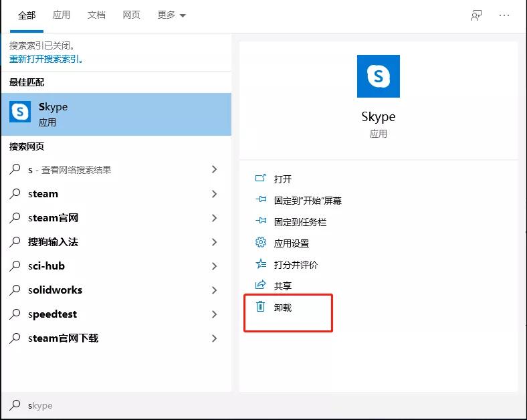The width and height of the screenshot is (527, 420).
Task: Click the 'steam官网' suggestion text
Action: 53,218
